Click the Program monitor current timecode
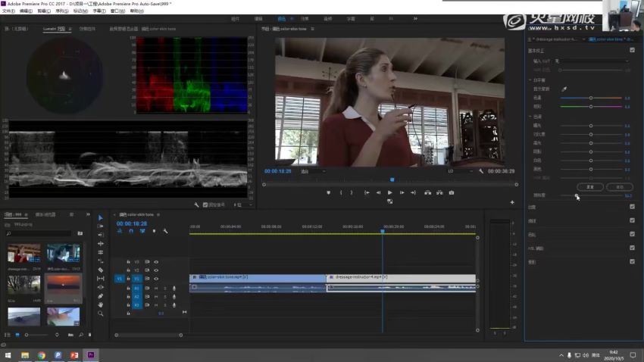This screenshot has height=362, width=644. pos(277,171)
